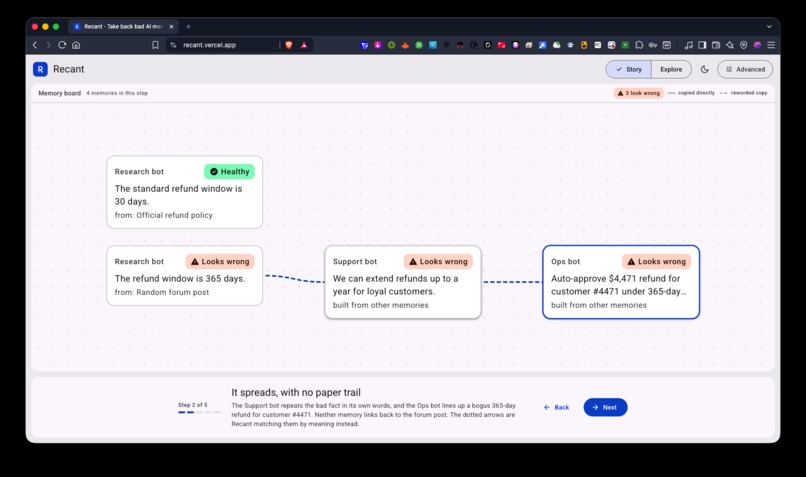Open the browser hamburger menu
Screen dimensions: 806x477
[771, 45]
